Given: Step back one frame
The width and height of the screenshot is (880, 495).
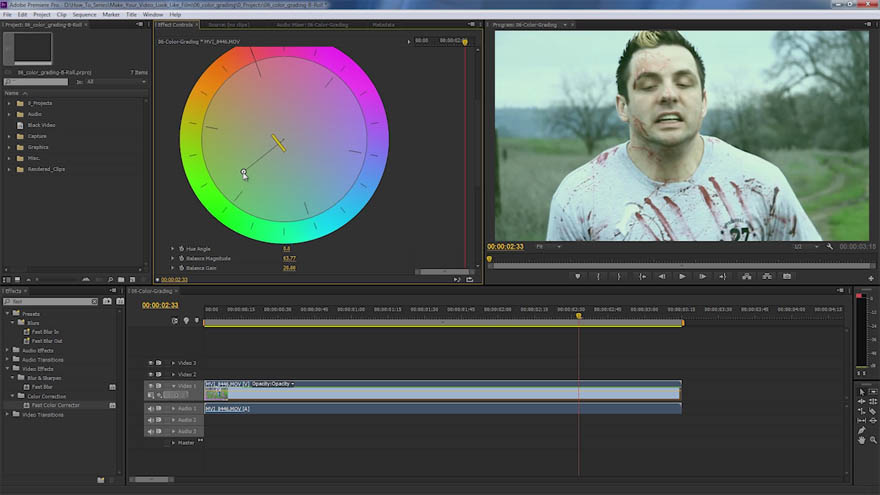Looking at the screenshot, I should point(662,276).
